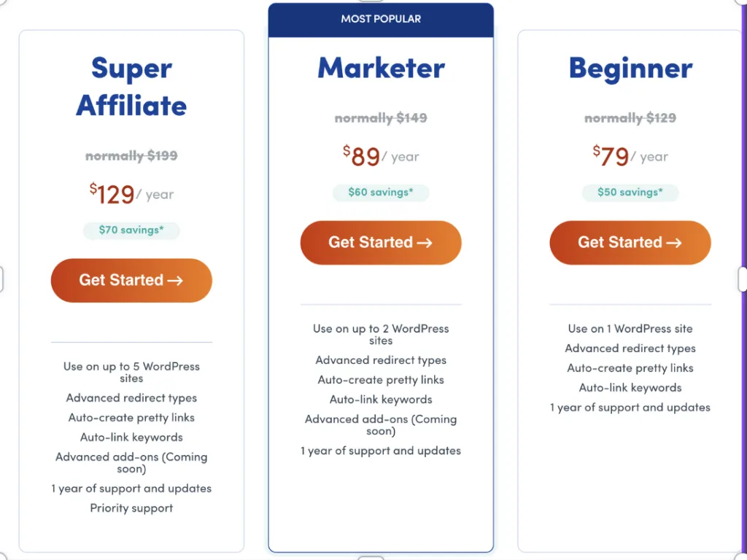Click the arrow icon in Beginner's Get Started button

pos(673,243)
